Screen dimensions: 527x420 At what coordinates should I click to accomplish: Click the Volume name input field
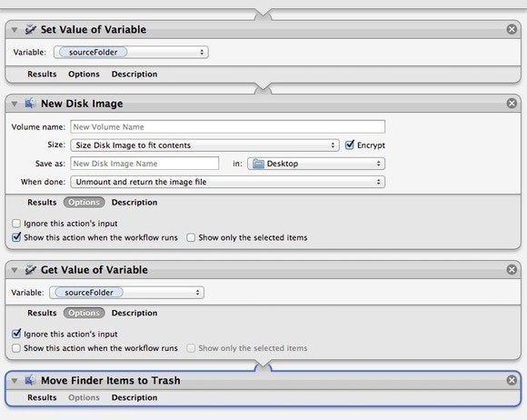(x=227, y=126)
